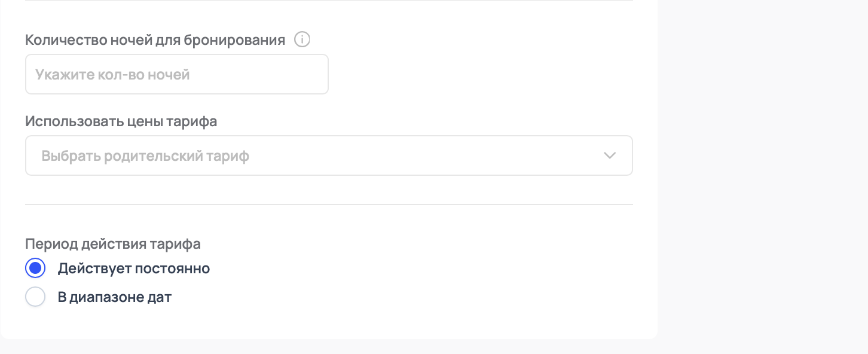Viewport: 868px width, 354px height.
Task: Show the tooltip for booking nights count
Action: pos(302,40)
